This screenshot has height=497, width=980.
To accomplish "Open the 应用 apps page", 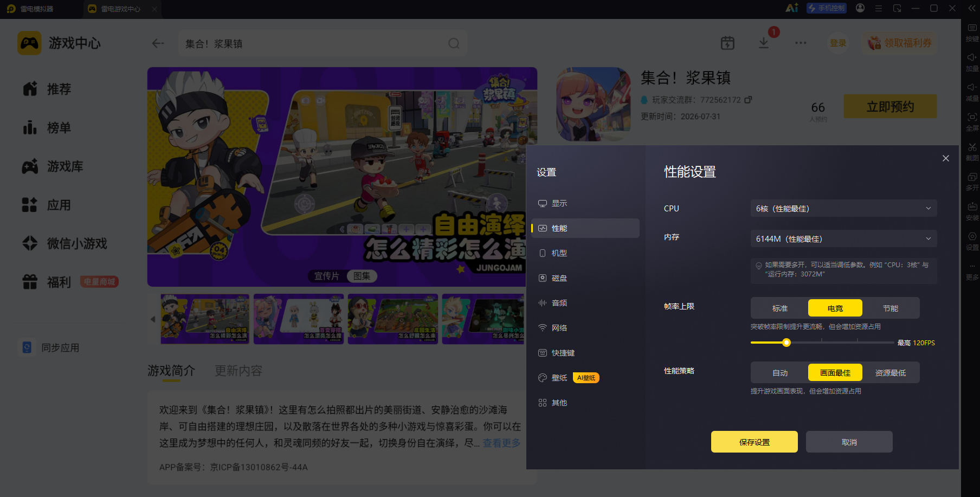I will 47,205.
